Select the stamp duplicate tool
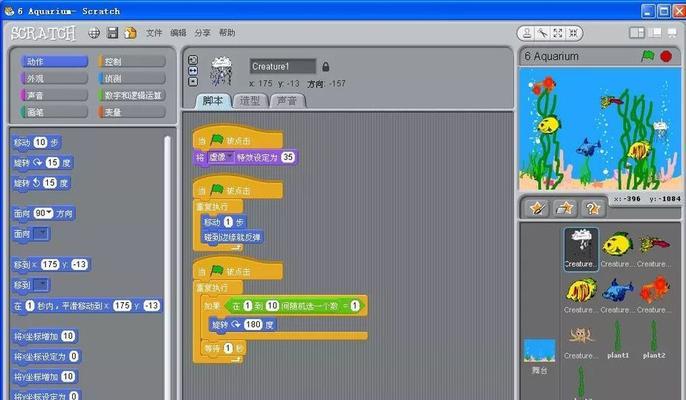686x400 pixels. (x=527, y=33)
